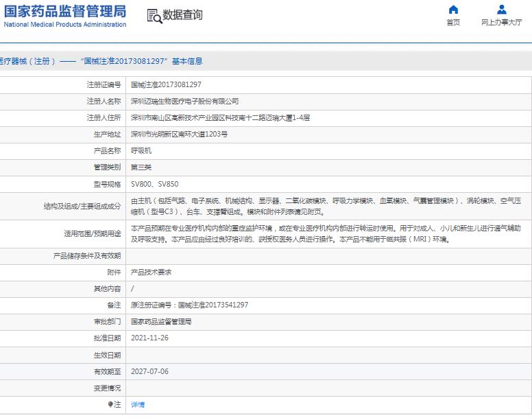The height and width of the screenshot is (420, 532).
Task: Click the 其他内容 row label
Action: click(107, 289)
